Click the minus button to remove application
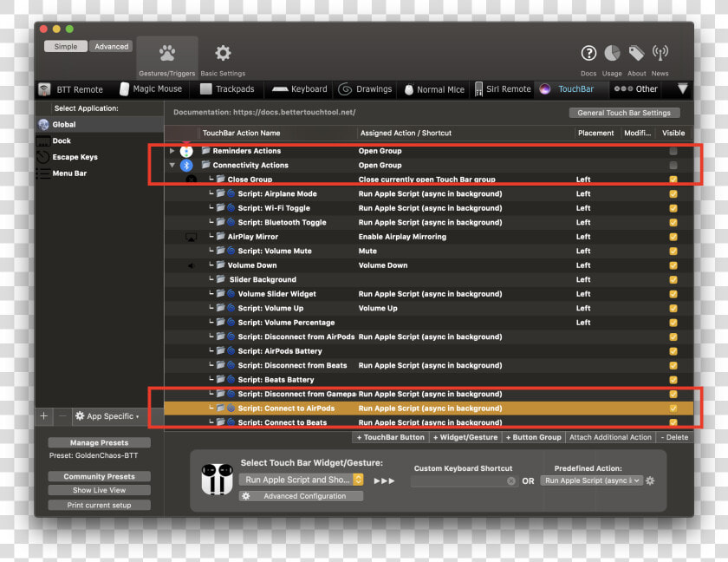The height and width of the screenshot is (562, 728). (62, 416)
